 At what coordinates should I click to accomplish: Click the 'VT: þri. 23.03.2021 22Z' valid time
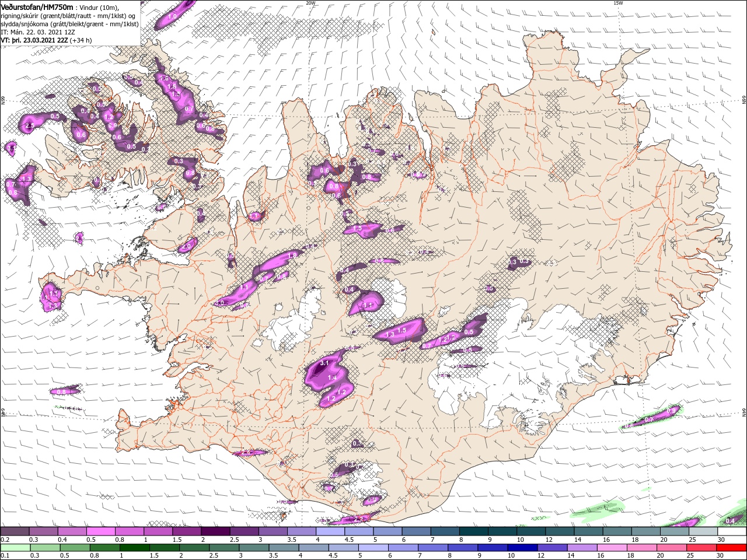tap(35, 40)
